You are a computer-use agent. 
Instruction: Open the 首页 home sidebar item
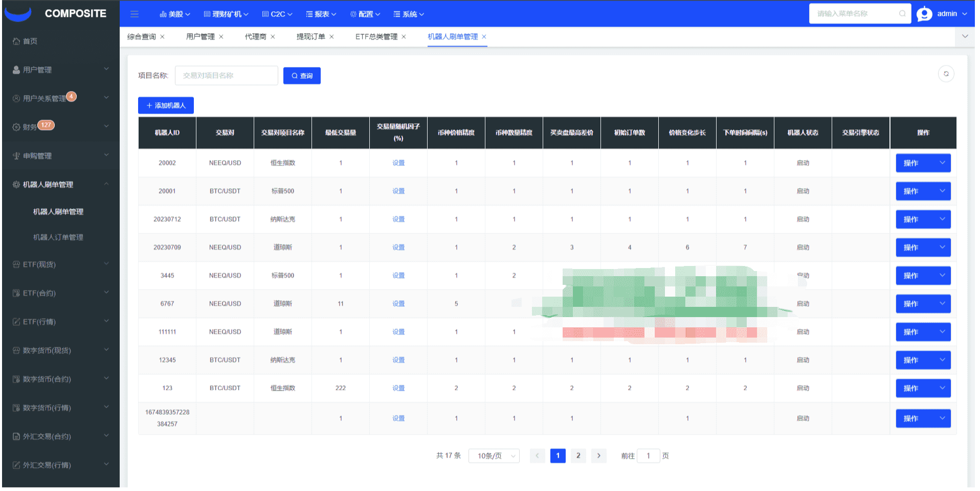click(30, 41)
